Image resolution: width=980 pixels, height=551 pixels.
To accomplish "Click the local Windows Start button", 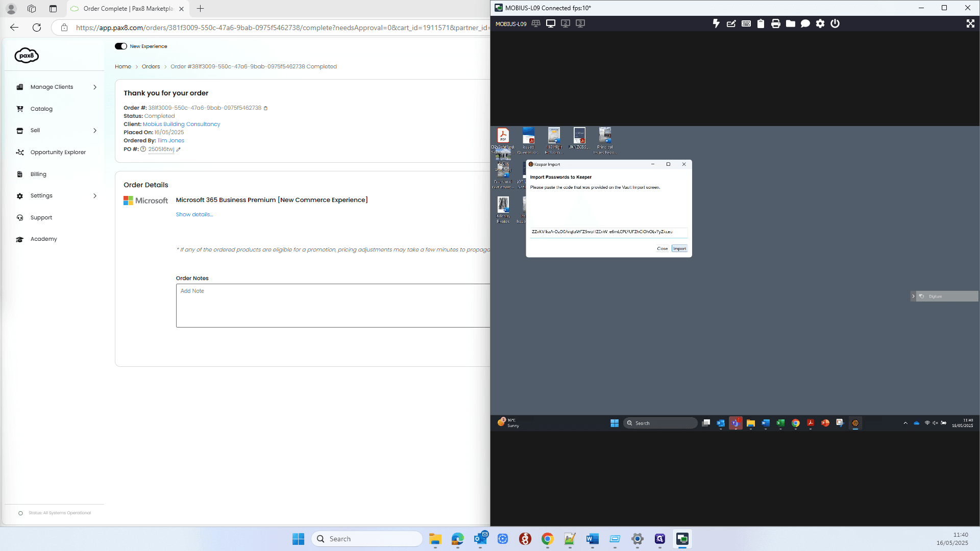I will (x=299, y=539).
